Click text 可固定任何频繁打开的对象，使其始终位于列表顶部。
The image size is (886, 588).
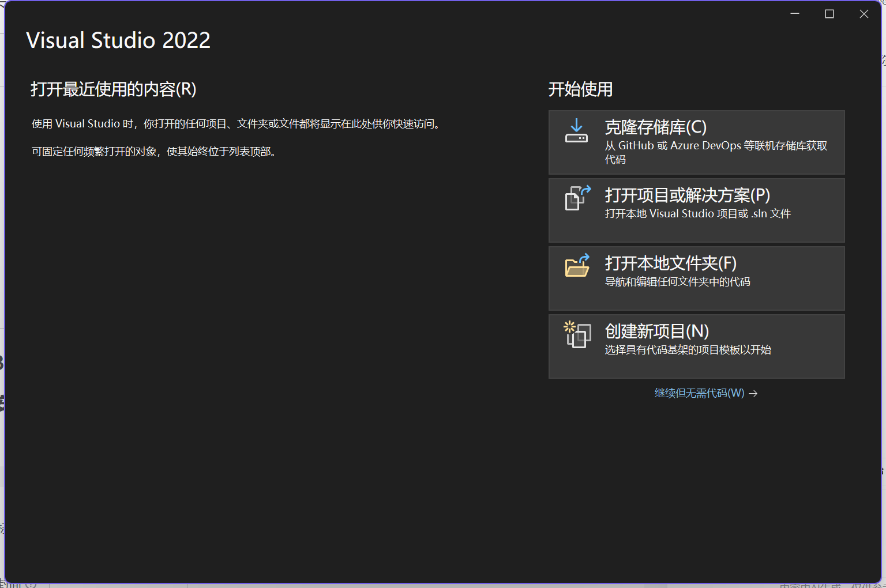pos(156,152)
